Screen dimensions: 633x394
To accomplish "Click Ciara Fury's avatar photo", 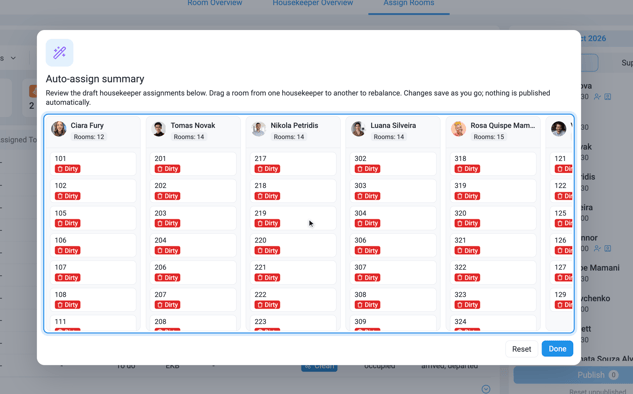I will (x=59, y=129).
